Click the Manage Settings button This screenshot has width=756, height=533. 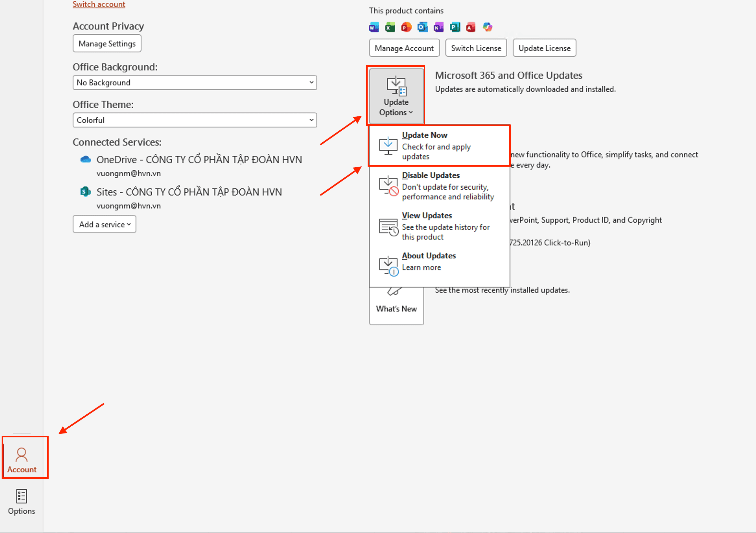click(107, 44)
